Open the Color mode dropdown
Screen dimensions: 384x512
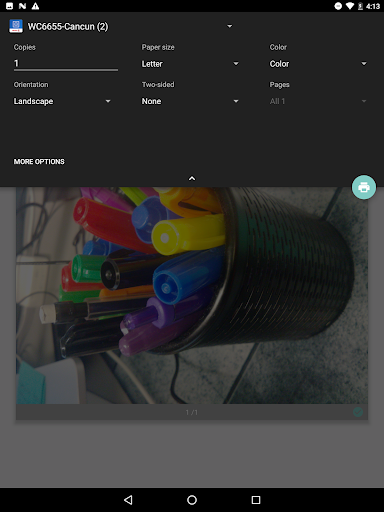318,64
